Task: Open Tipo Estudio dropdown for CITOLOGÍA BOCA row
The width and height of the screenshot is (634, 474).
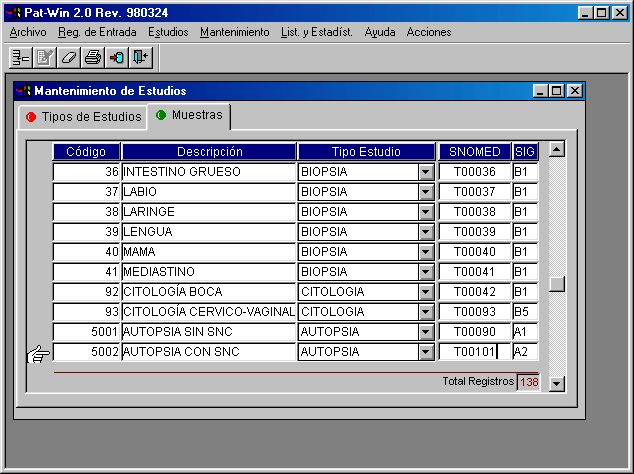Action: pos(425,292)
